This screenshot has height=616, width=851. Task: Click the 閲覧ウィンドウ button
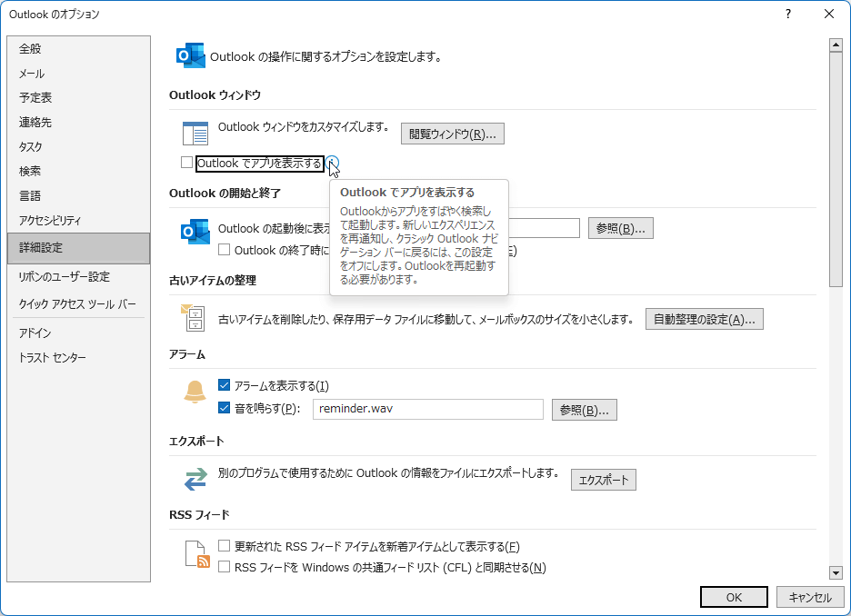pos(452,134)
